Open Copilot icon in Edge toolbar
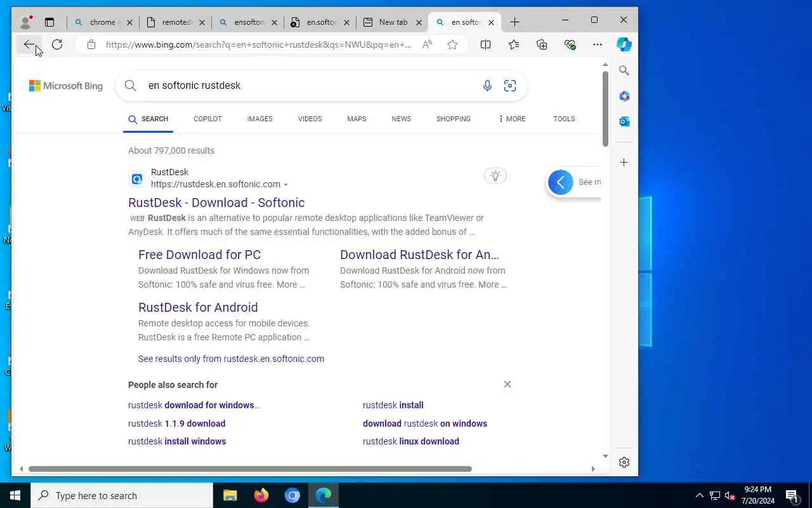This screenshot has width=812, height=508. 624,44
